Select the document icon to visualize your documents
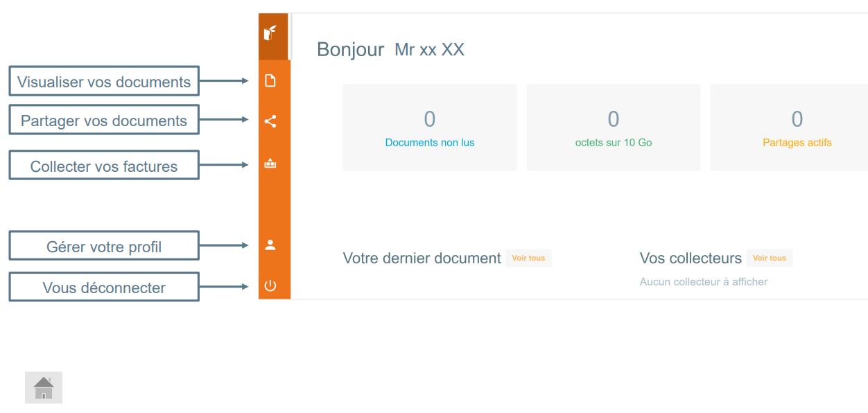This screenshot has width=868, height=413. click(x=270, y=80)
